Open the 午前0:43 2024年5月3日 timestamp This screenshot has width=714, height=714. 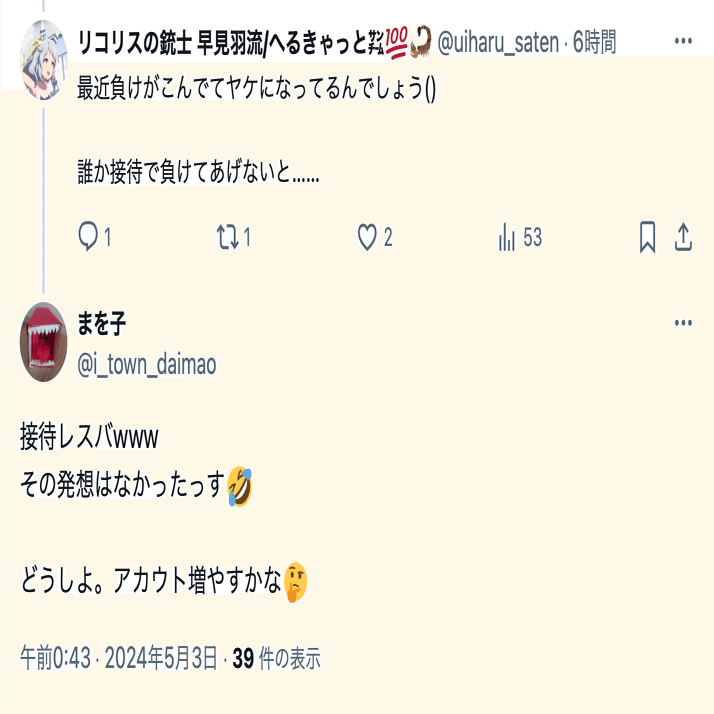click(119, 658)
